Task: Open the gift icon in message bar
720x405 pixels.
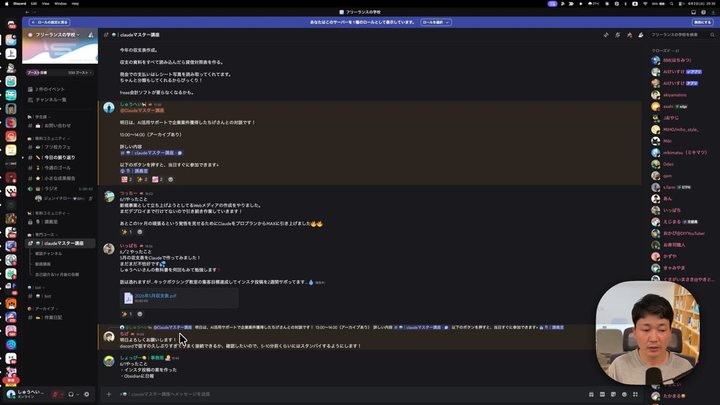Action: pyautogui.click(x=591, y=394)
